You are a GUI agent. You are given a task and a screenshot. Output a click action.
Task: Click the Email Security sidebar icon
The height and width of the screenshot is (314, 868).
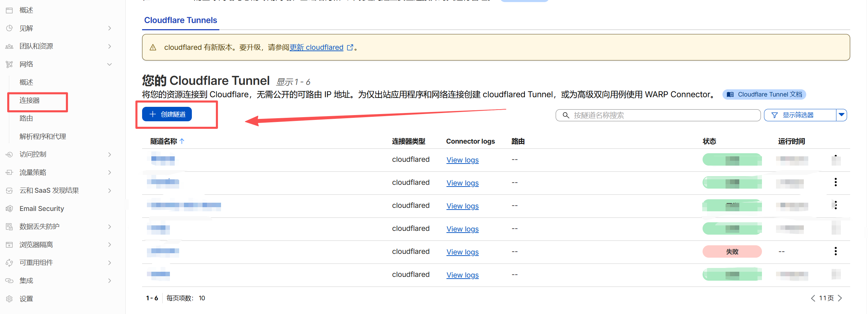pos(9,209)
